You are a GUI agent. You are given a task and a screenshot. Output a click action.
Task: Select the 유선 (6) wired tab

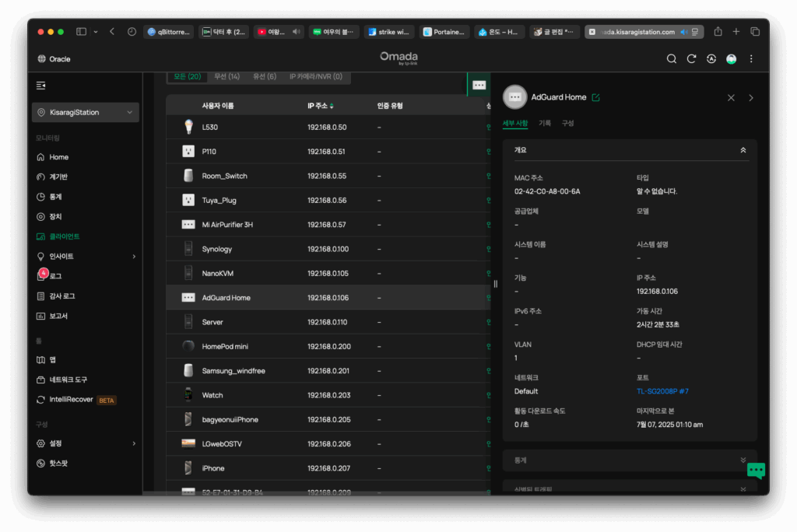pos(265,77)
